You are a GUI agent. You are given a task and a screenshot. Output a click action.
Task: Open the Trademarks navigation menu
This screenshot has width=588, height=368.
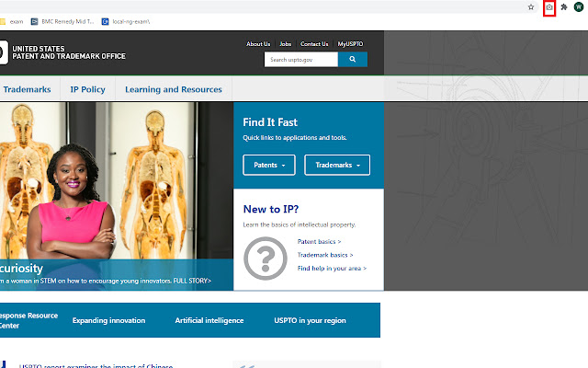click(x=27, y=89)
